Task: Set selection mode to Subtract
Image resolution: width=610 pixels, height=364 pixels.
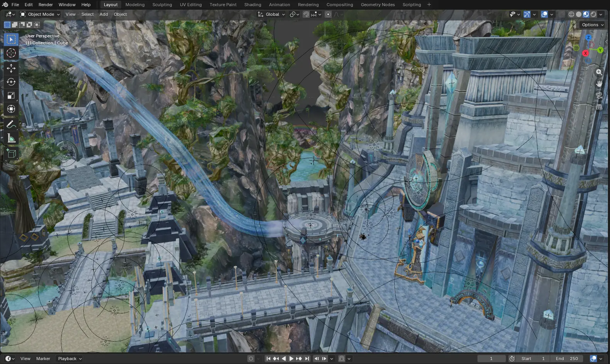Action: coord(22,25)
